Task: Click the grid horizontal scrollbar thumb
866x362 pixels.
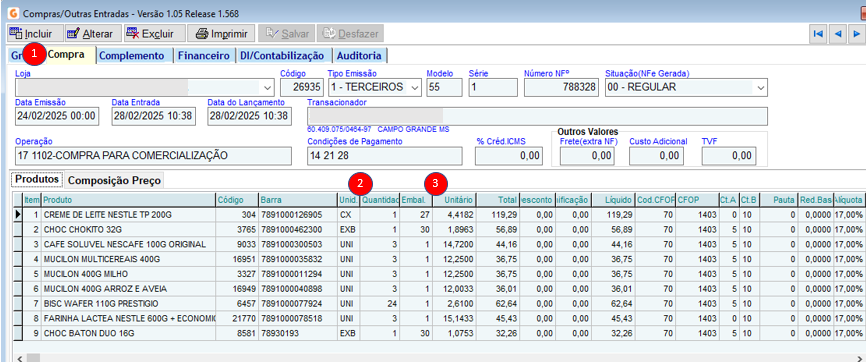Action: 34,358
